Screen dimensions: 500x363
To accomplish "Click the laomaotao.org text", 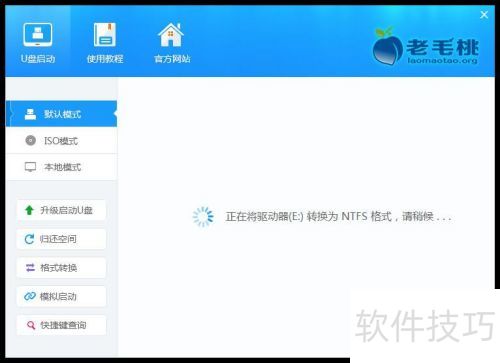I will tap(443, 60).
